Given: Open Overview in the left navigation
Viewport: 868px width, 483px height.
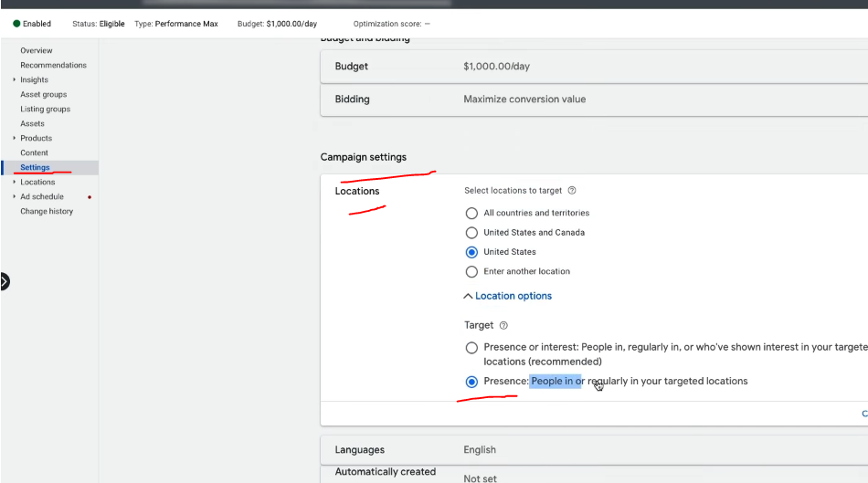Looking at the screenshot, I should [37, 51].
